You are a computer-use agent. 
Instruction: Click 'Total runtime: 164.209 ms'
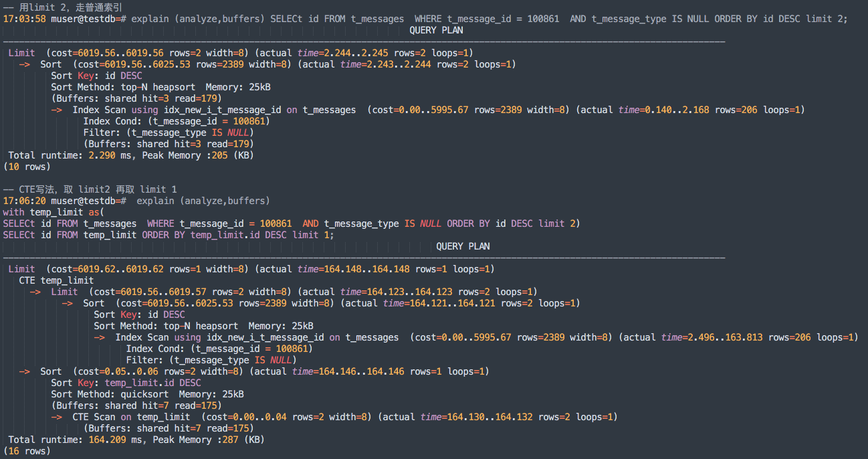[x=75, y=440]
